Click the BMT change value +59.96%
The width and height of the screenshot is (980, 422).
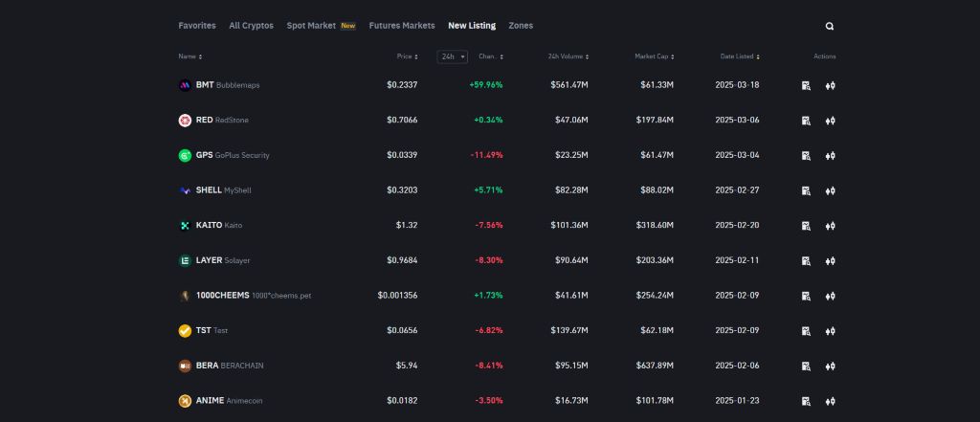(x=485, y=85)
